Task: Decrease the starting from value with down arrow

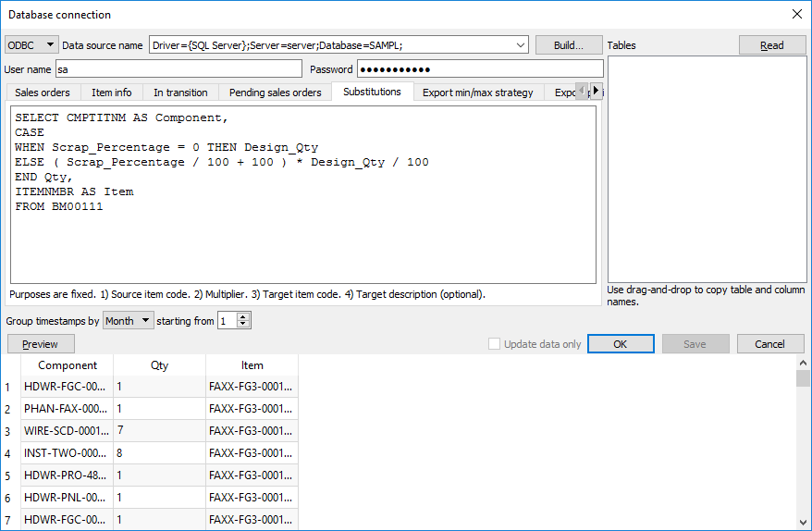Action: pos(243,325)
